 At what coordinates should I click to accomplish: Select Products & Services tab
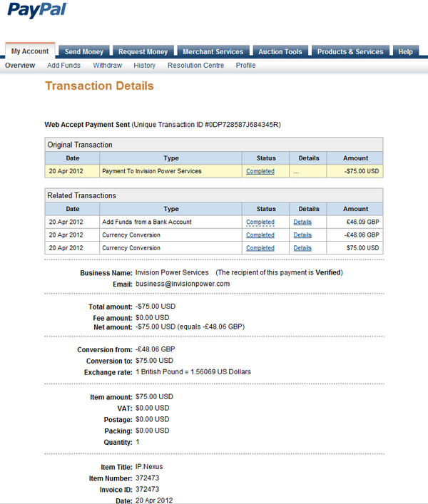click(x=350, y=51)
